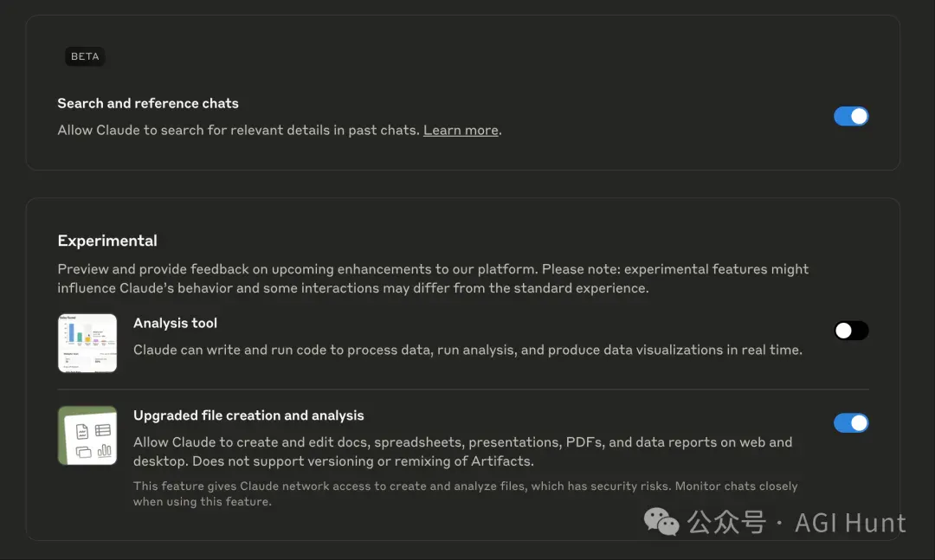Click the network access security risks warning

pos(465,494)
